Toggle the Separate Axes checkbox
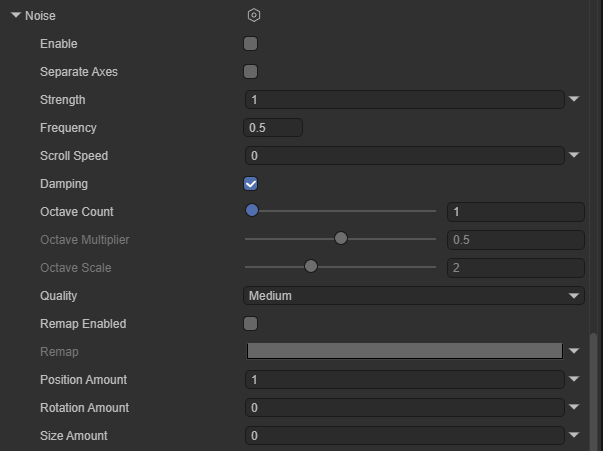 (251, 72)
